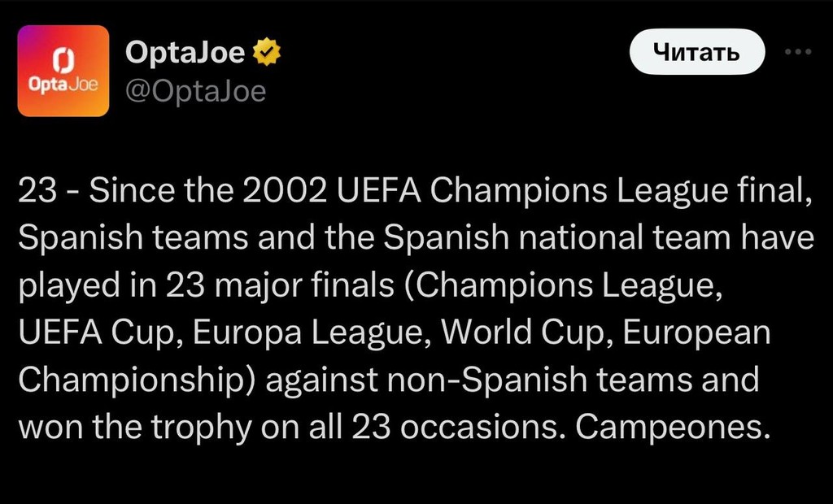The height and width of the screenshot is (504, 833).
Task: Open the OptaJoe display name link
Action: point(185,52)
